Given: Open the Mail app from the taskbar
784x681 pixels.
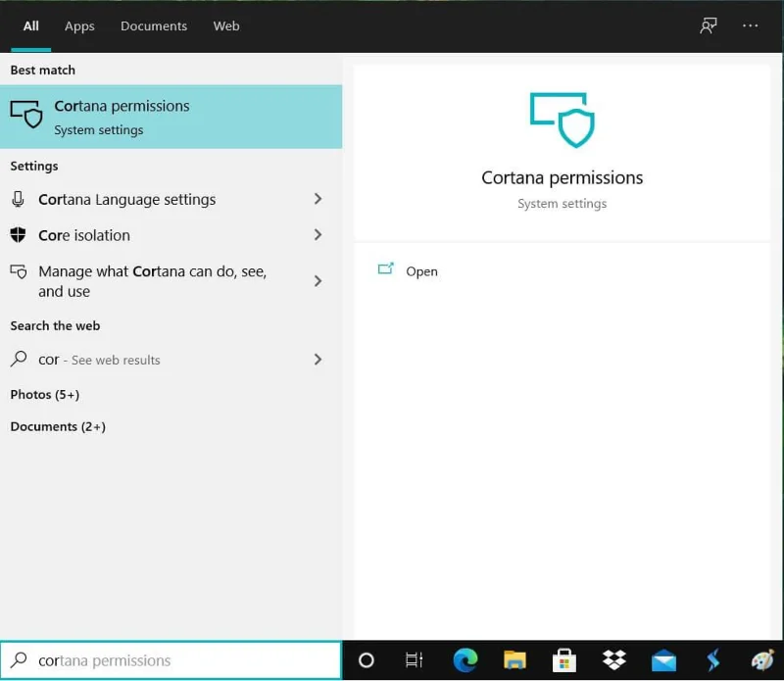Looking at the screenshot, I should pos(662,660).
